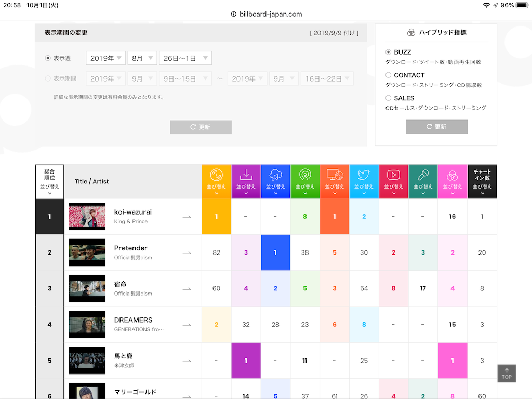532x399 pixels.
Task: Click the Title / Artist column header
Action: (91, 181)
